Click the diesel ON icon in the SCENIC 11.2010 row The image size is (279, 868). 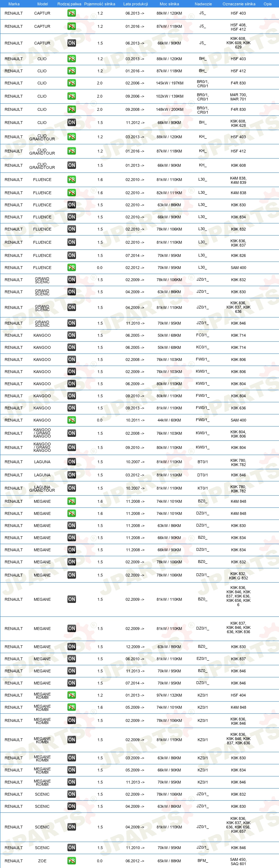71,848
